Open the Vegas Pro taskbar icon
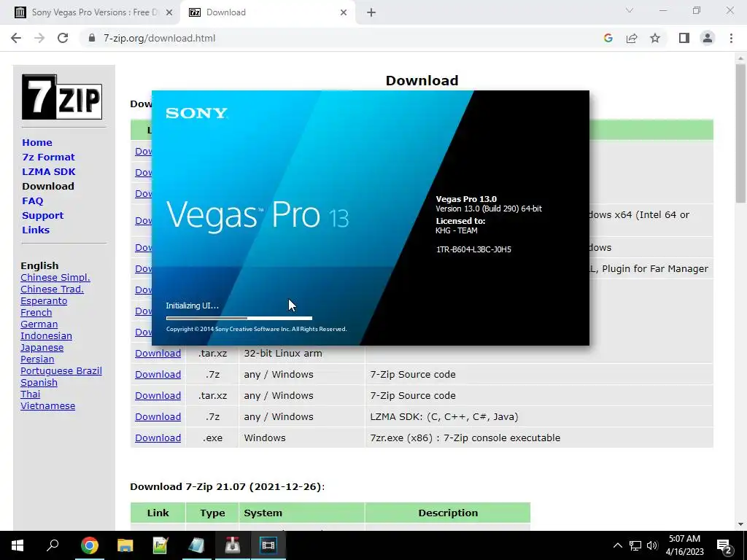This screenshot has height=560, width=747. pos(268,545)
